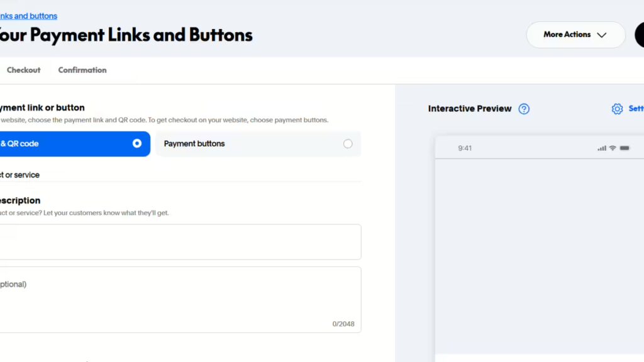Open the More Actions dropdown
The height and width of the screenshot is (362, 644).
(x=574, y=35)
